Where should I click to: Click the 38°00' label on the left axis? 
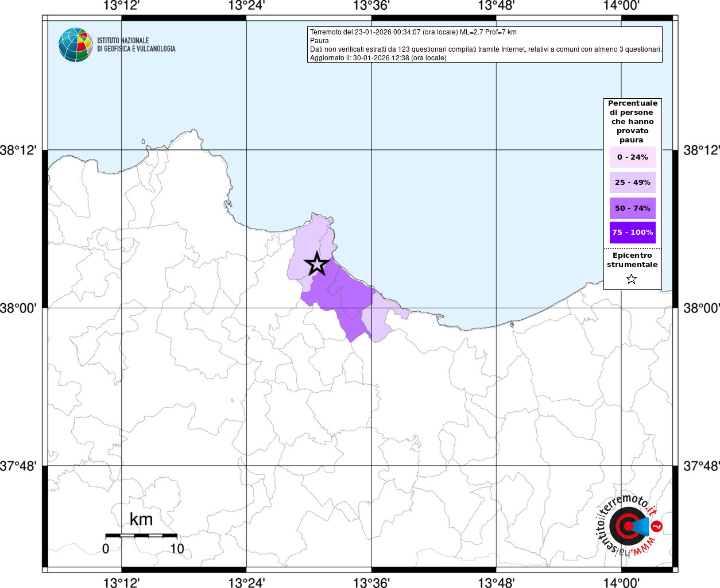18,308
